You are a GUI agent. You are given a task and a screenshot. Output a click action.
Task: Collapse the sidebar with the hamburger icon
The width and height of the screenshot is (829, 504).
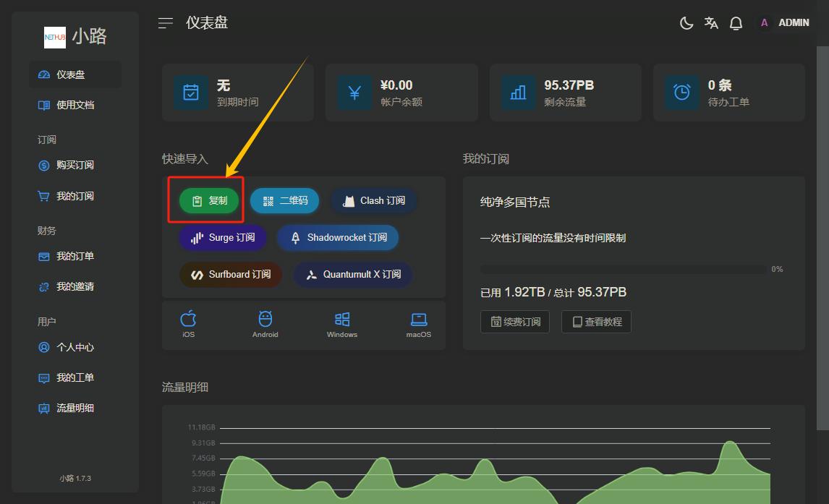tap(166, 23)
